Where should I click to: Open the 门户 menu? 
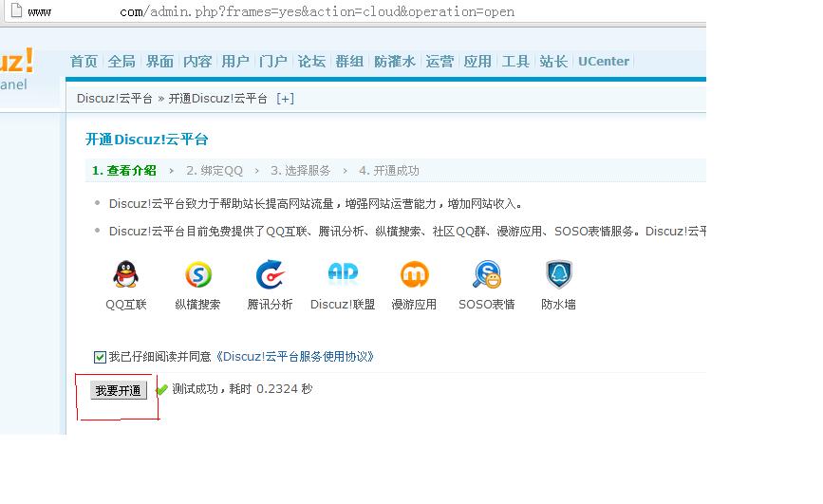tap(273, 62)
